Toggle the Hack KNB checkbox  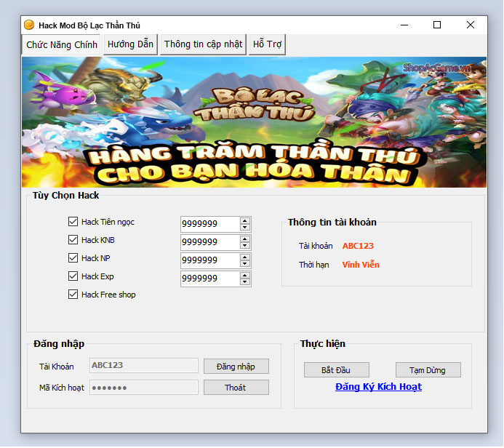click(x=73, y=240)
